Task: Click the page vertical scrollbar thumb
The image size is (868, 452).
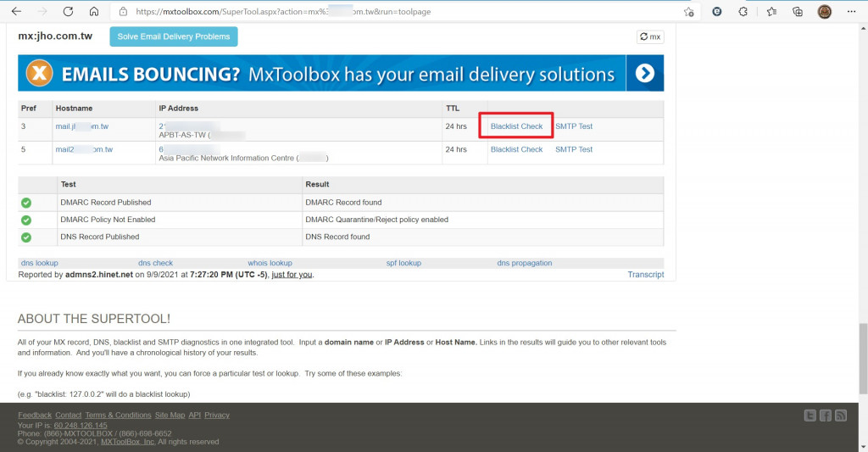Action: (863, 359)
